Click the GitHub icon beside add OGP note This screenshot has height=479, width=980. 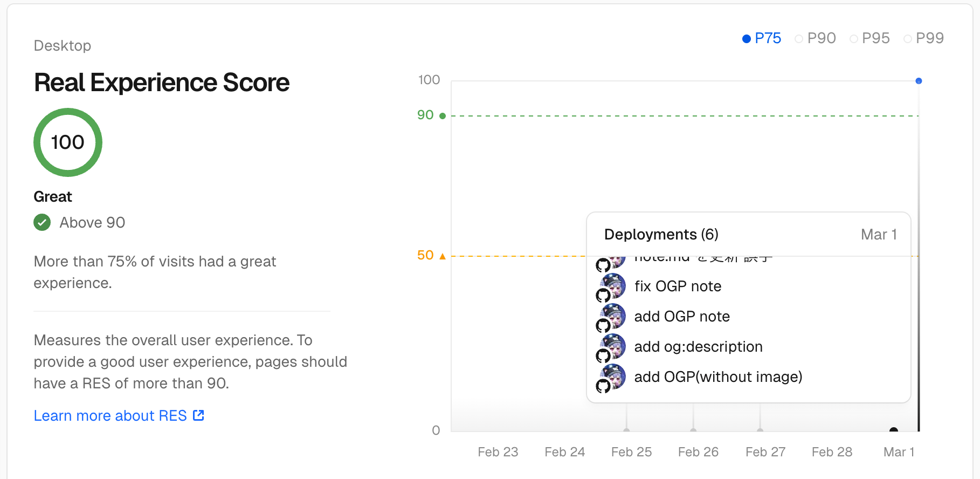(603, 325)
